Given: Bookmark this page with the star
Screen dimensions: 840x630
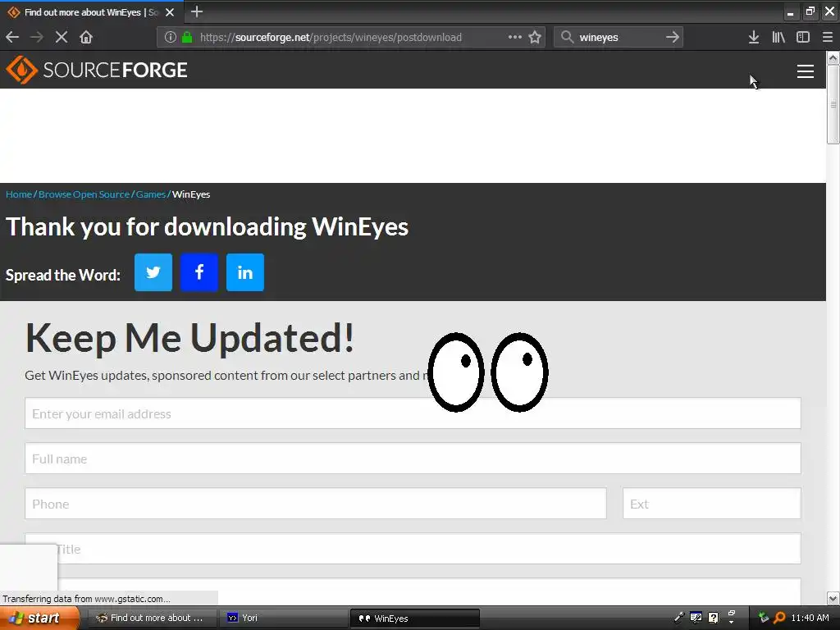Looking at the screenshot, I should (x=535, y=37).
